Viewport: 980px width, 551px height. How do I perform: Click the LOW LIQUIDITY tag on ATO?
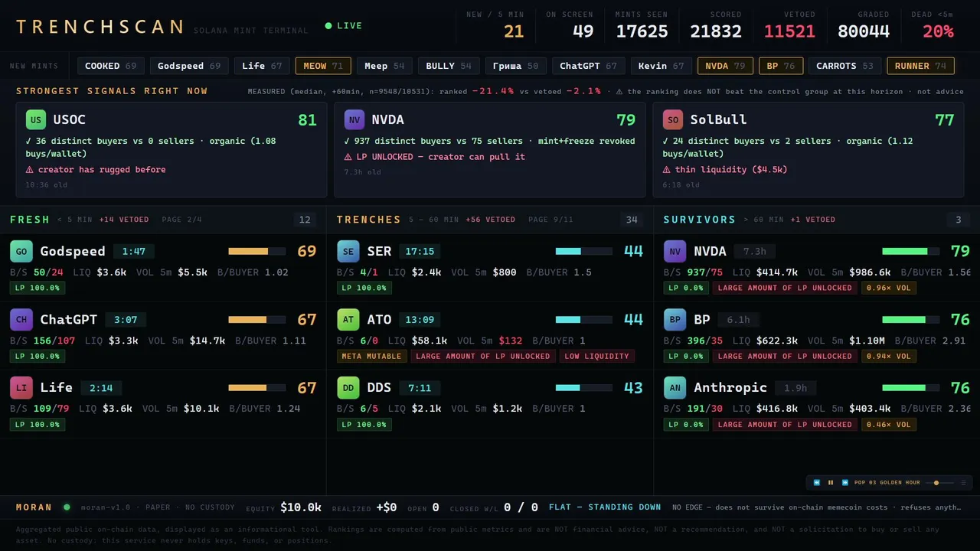[x=596, y=356]
